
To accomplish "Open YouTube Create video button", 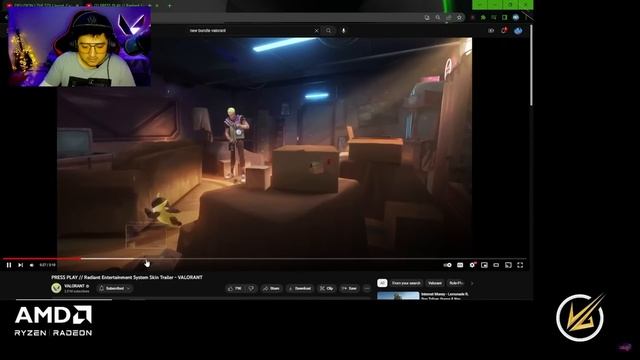I will [x=491, y=31].
